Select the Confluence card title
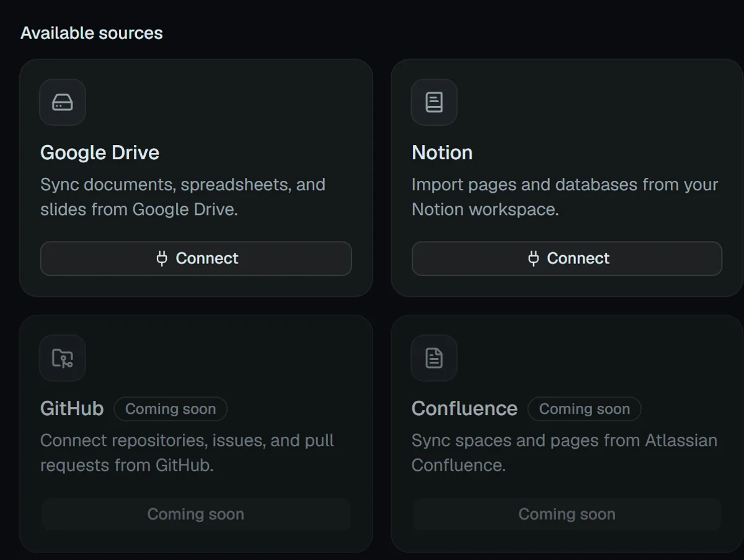 (464, 409)
